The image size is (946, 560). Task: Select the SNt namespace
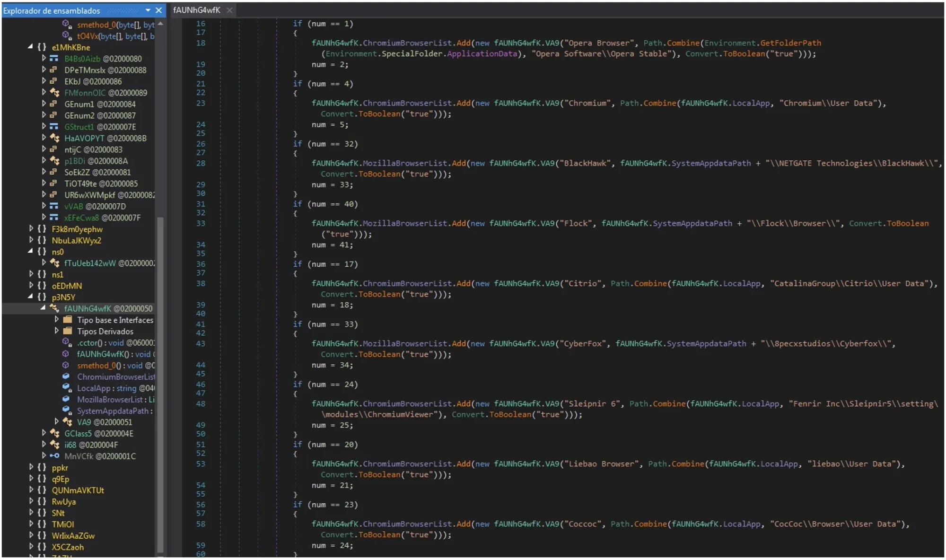(58, 513)
